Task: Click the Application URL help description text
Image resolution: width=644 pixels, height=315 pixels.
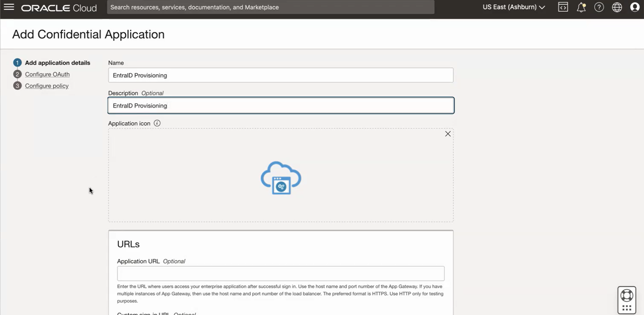Action: pyautogui.click(x=280, y=294)
